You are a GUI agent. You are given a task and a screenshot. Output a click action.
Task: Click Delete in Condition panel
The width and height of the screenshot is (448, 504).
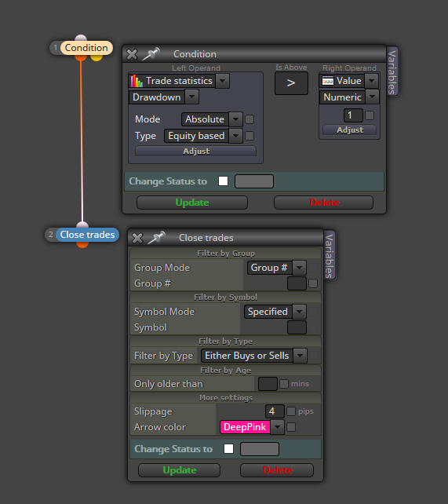point(324,203)
